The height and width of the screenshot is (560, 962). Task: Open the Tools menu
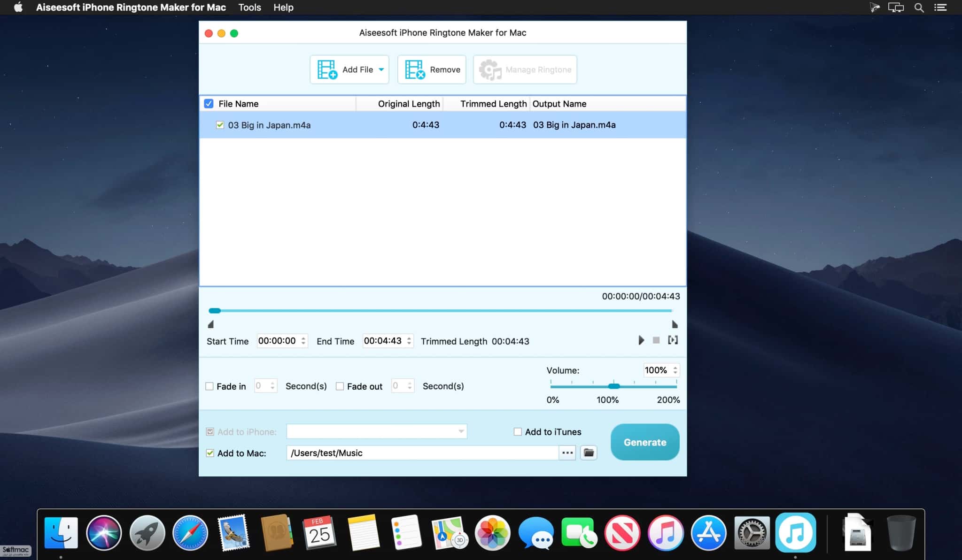pyautogui.click(x=249, y=8)
